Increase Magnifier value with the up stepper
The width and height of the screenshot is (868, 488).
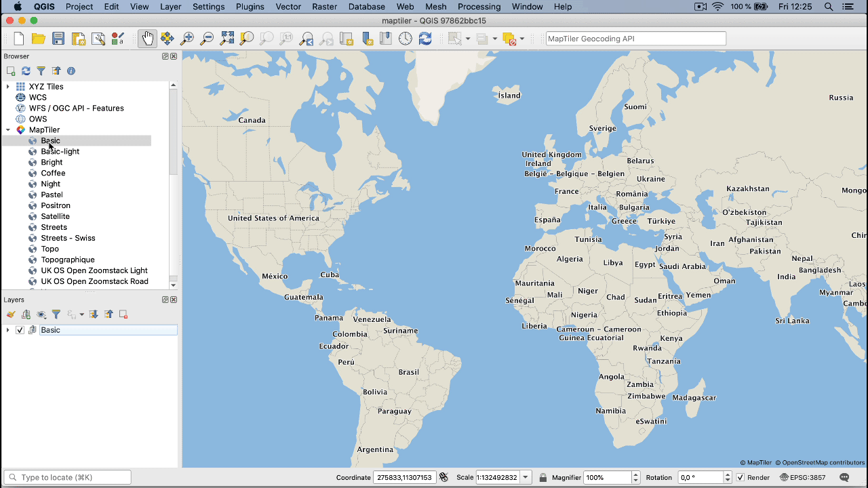point(635,475)
